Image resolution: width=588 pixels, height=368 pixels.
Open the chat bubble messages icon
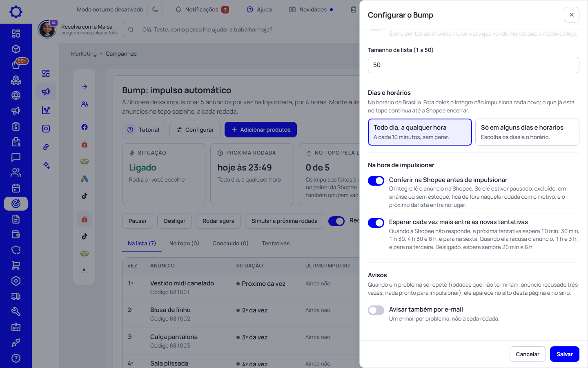(x=16, y=157)
